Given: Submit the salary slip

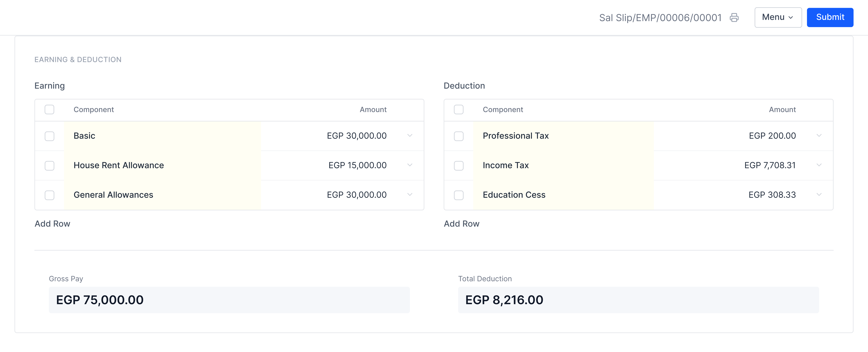Looking at the screenshot, I should (x=830, y=17).
